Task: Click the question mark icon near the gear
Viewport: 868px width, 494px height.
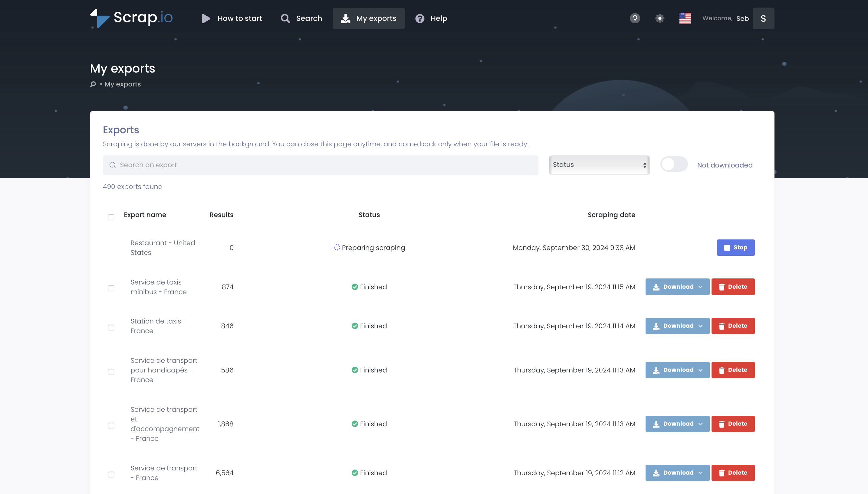Action: [635, 18]
